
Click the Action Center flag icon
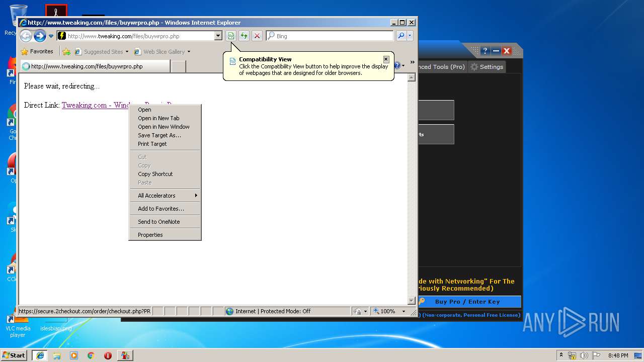tap(596, 355)
